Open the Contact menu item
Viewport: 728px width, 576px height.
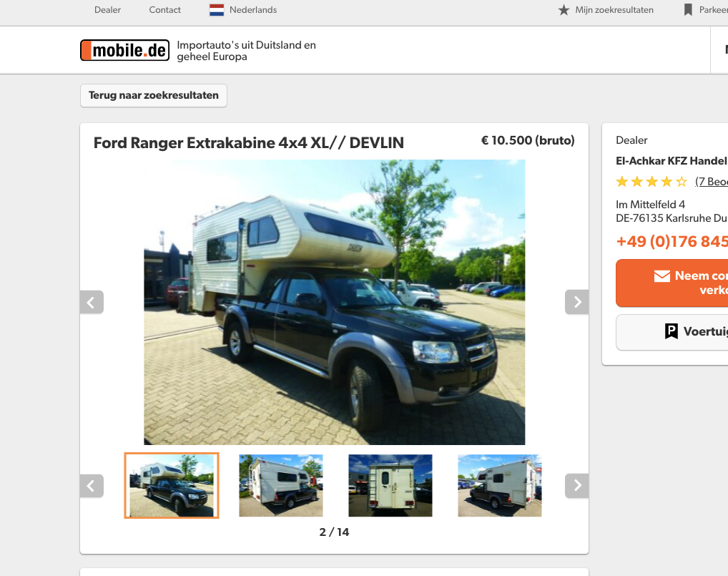(164, 10)
